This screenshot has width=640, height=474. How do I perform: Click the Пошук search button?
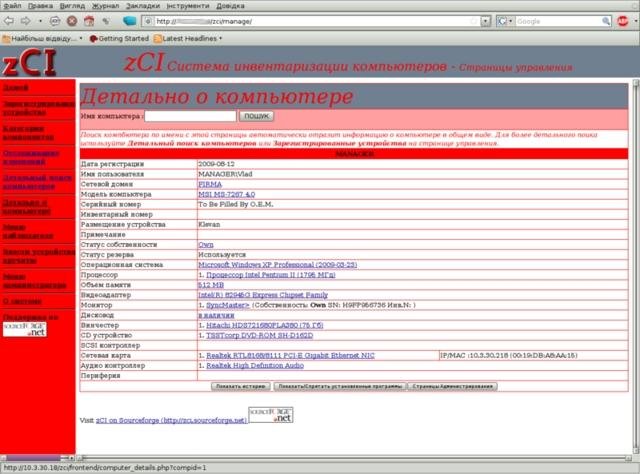(x=256, y=116)
